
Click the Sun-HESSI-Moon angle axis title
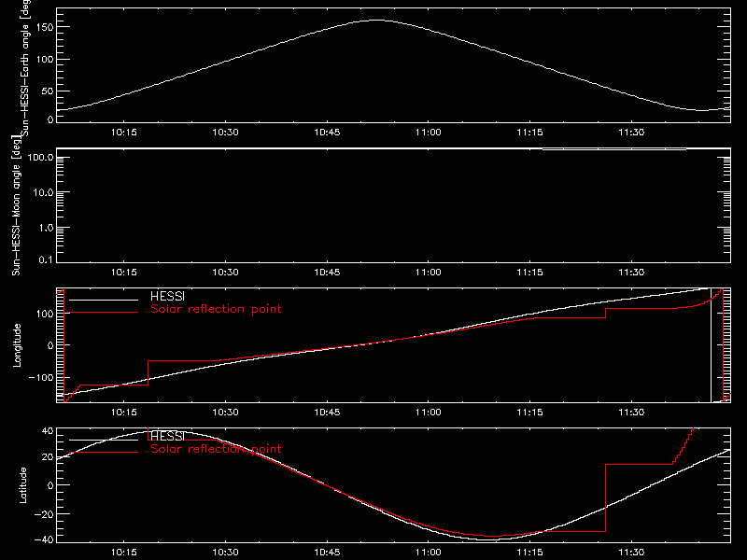pyautogui.click(x=17, y=205)
